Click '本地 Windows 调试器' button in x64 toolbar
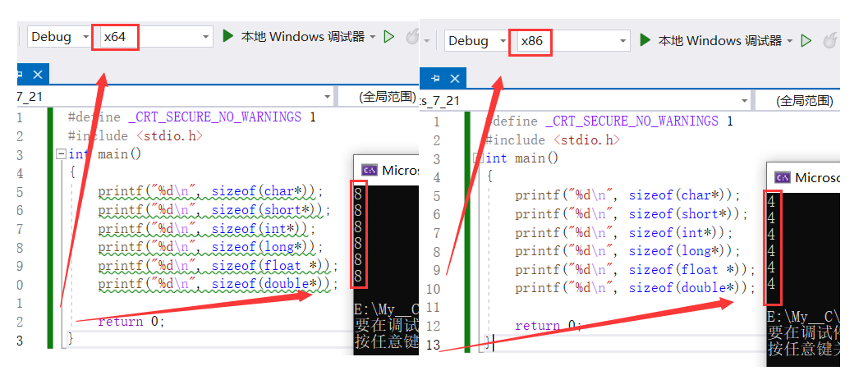Screen dimensions: 868x389 [x=303, y=37]
